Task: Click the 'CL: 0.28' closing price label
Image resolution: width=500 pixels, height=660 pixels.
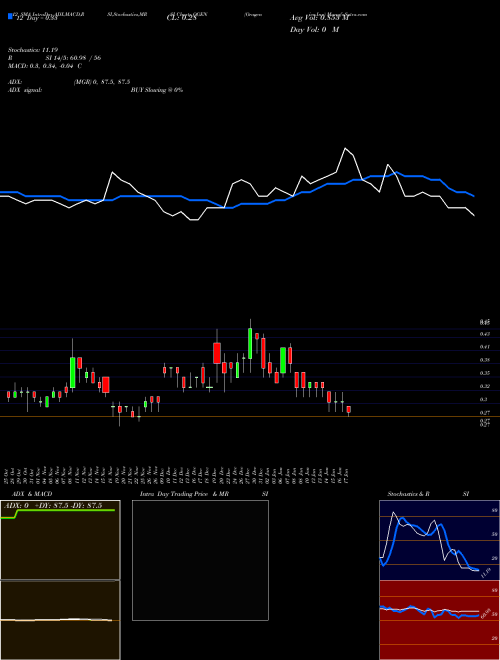Action: (181, 18)
